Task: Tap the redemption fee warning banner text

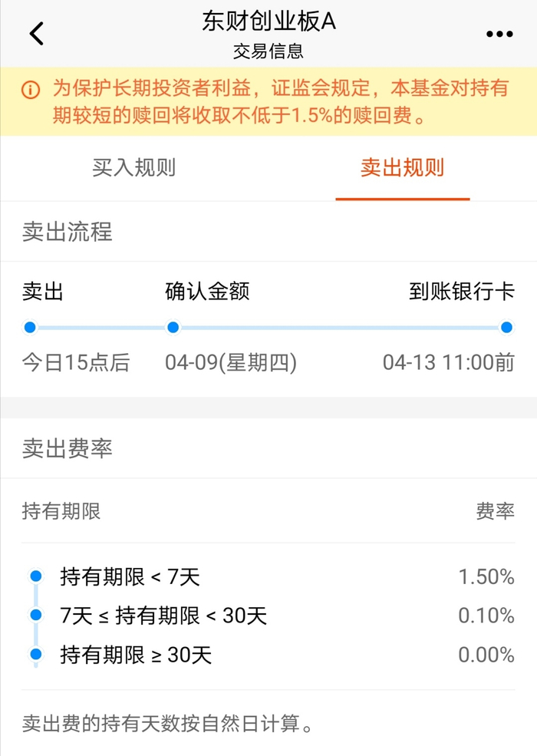Action: click(280, 102)
